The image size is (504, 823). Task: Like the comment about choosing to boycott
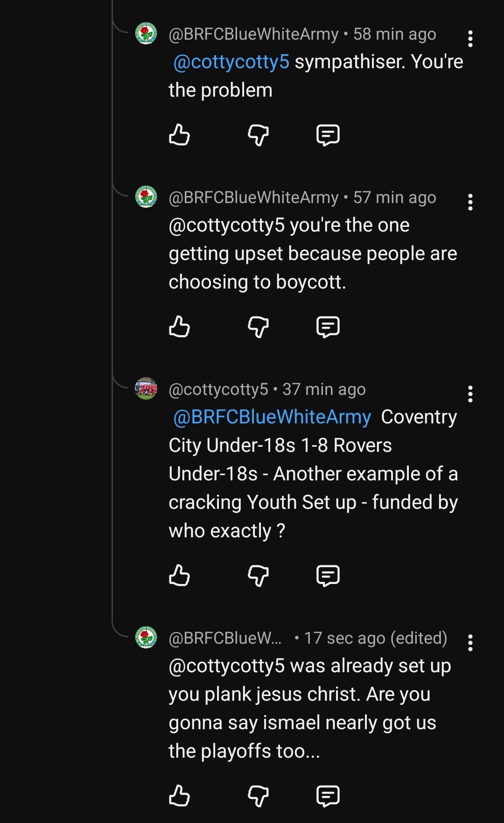click(x=179, y=326)
